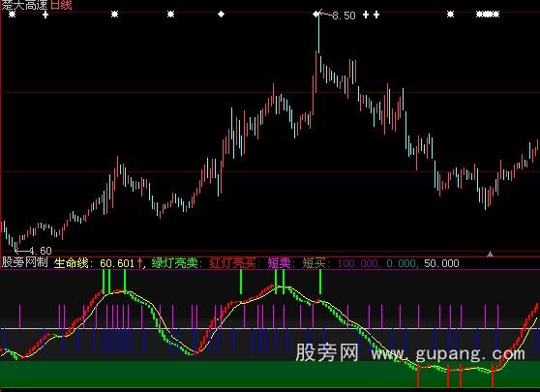The width and height of the screenshot is (540, 392).
Task: Select the 红灯亮买 indicator label
Action: pyautogui.click(x=234, y=263)
